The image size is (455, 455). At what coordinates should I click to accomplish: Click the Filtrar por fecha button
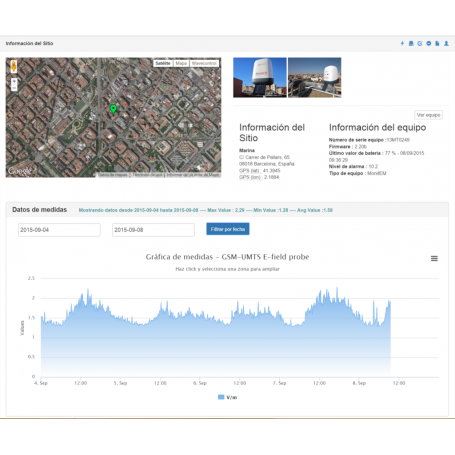pyautogui.click(x=228, y=229)
